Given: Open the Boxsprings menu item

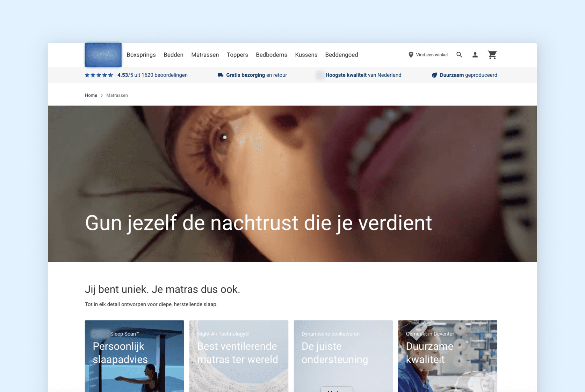Looking at the screenshot, I should click(x=141, y=55).
